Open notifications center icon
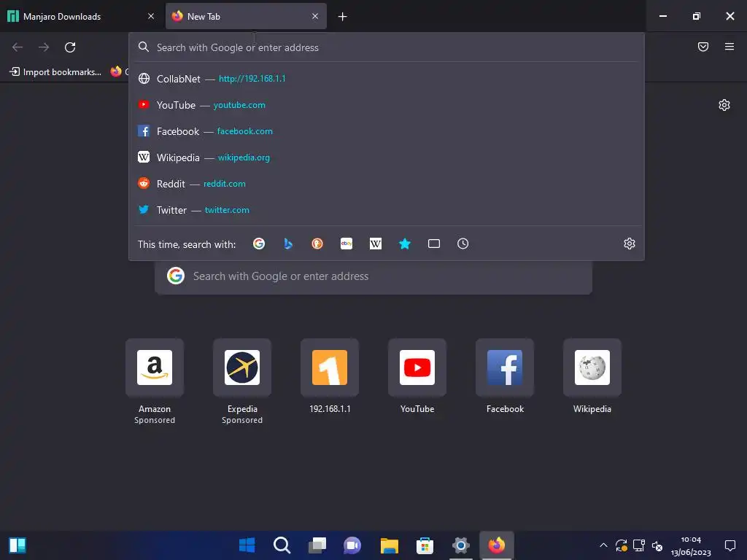 point(729,545)
